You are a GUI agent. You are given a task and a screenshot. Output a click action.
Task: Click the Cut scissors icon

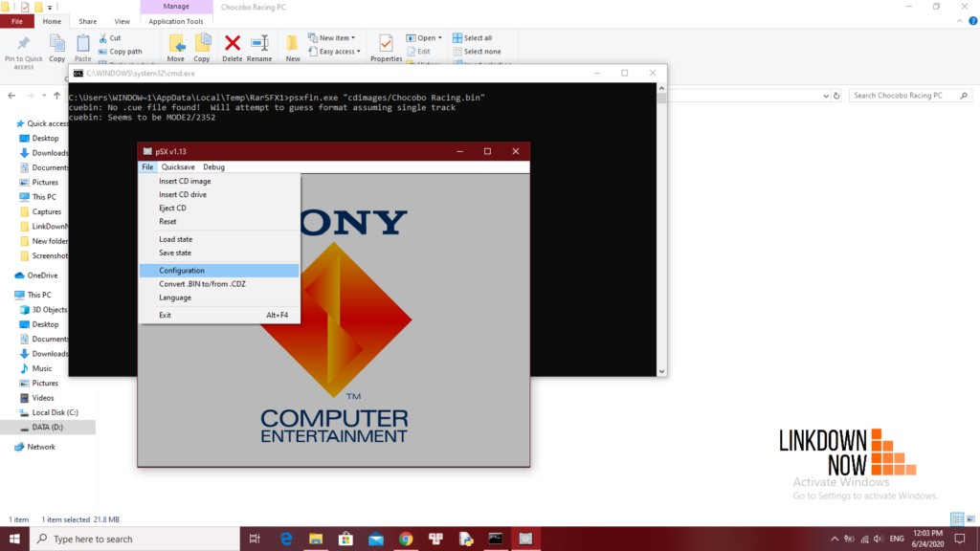click(103, 38)
